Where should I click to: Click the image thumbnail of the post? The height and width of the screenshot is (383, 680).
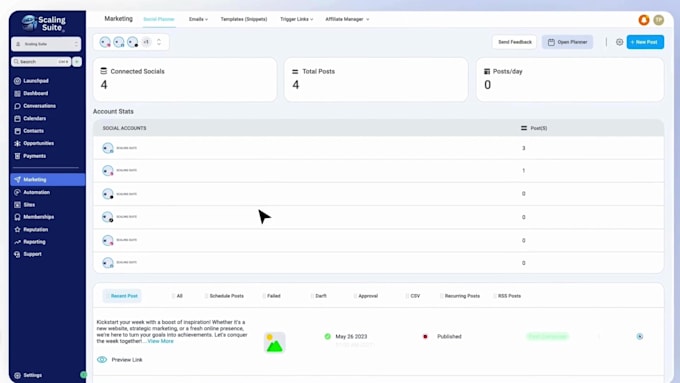(x=275, y=342)
